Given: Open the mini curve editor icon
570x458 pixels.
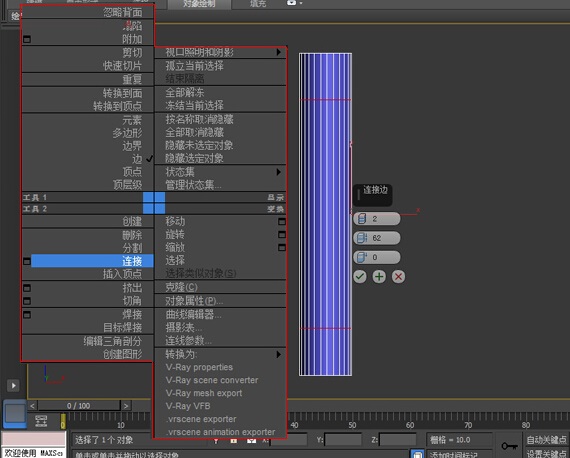Looking at the screenshot, I should tap(41, 421).
